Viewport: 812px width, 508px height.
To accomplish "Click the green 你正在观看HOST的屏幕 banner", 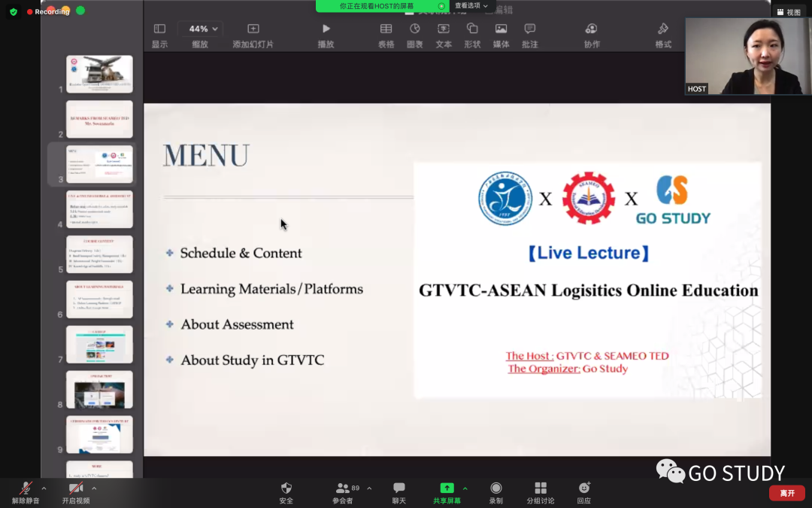I will coord(383,6).
